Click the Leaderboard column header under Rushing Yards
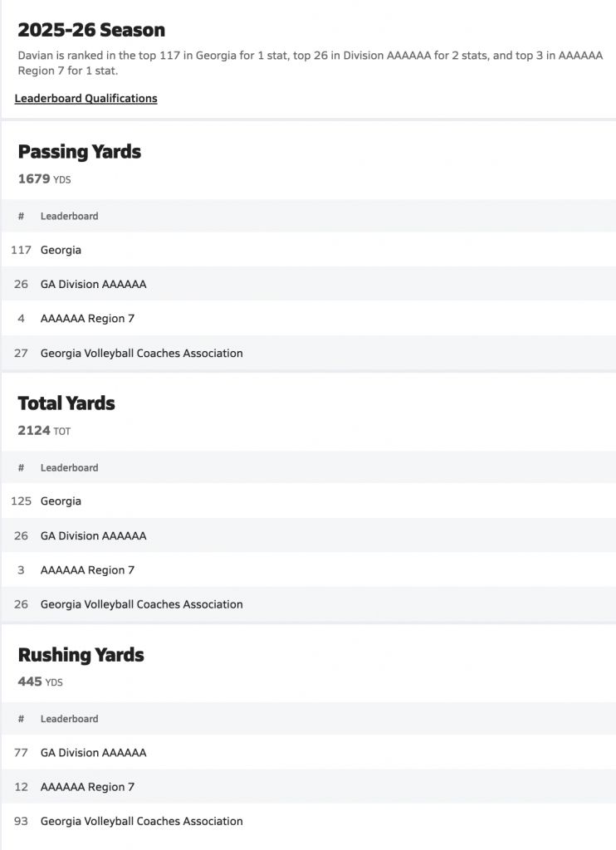The height and width of the screenshot is (850, 616). click(69, 719)
